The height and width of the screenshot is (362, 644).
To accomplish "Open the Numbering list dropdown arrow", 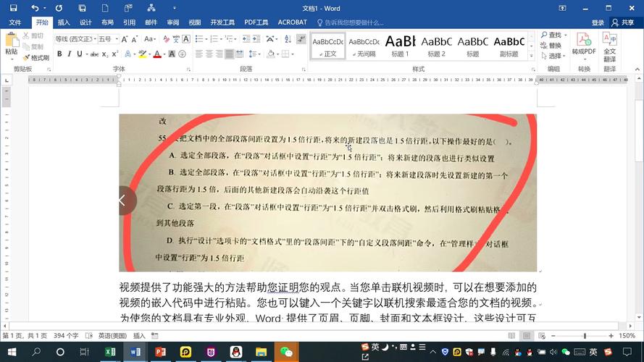I will [221, 39].
